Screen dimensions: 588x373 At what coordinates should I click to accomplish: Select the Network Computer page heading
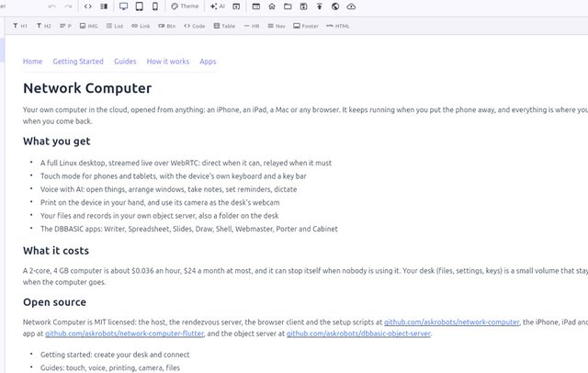point(87,88)
